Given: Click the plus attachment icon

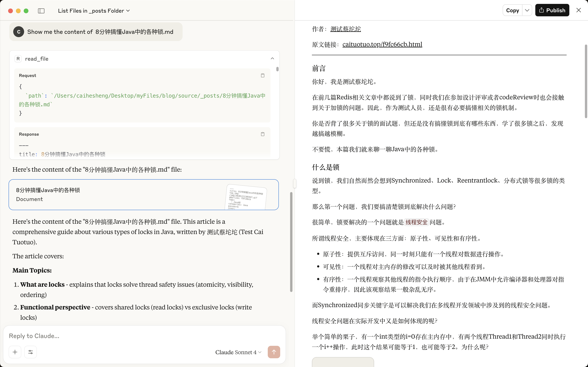Looking at the screenshot, I should (x=15, y=352).
